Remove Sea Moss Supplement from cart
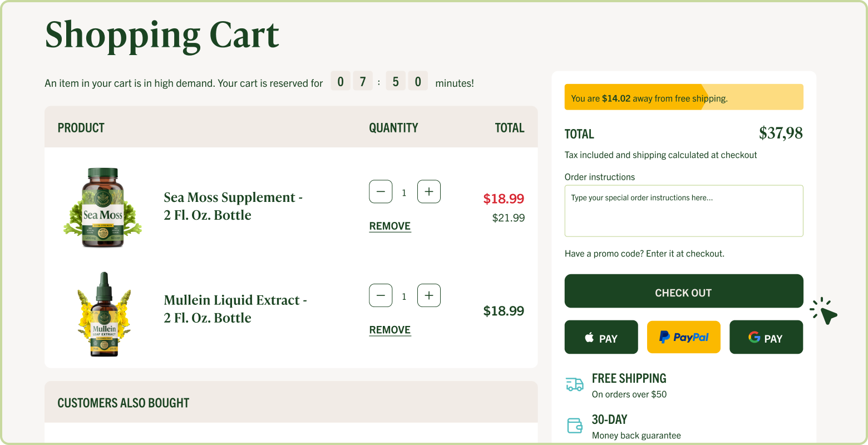Image resolution: width=868 pixels, height=445 pixels. click(x=390, y=226)
